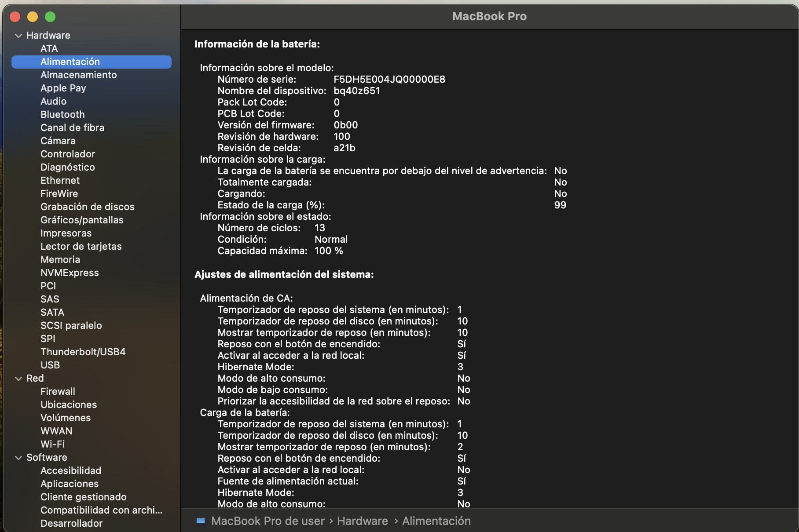
Task: Open WWAN network entry
Action: pos(56,431)
